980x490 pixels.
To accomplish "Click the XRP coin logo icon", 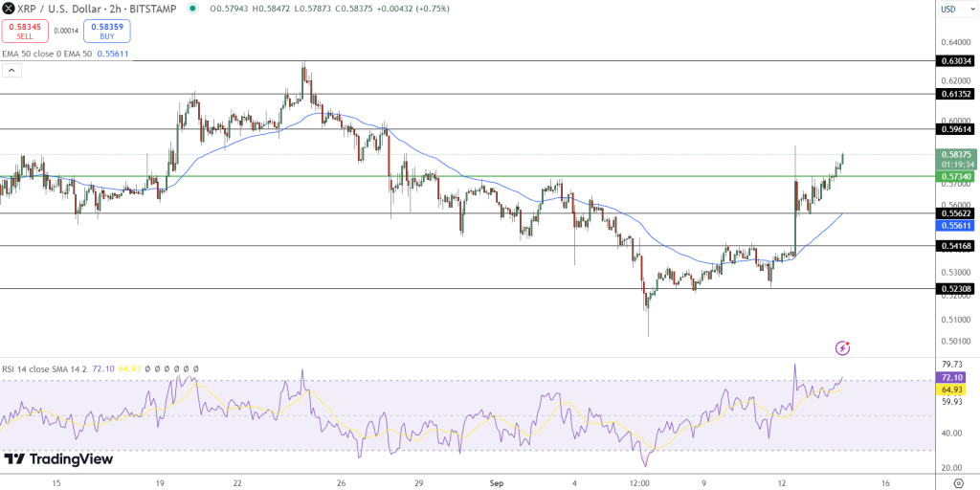I will click(9, 9).
